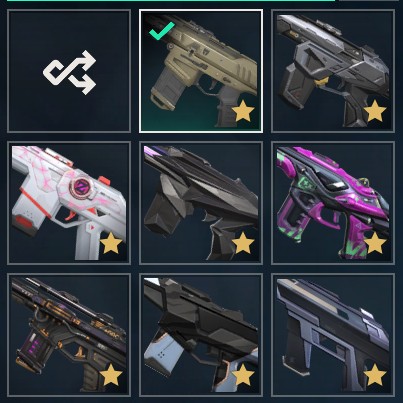
Task: Select the random shuffle skin icon
Action: [69, 72]
